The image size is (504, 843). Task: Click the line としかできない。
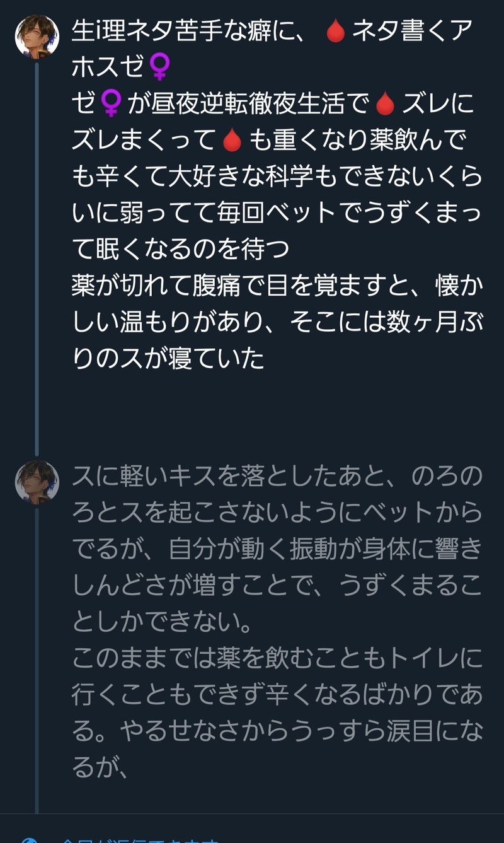click(x=163, y=623)
